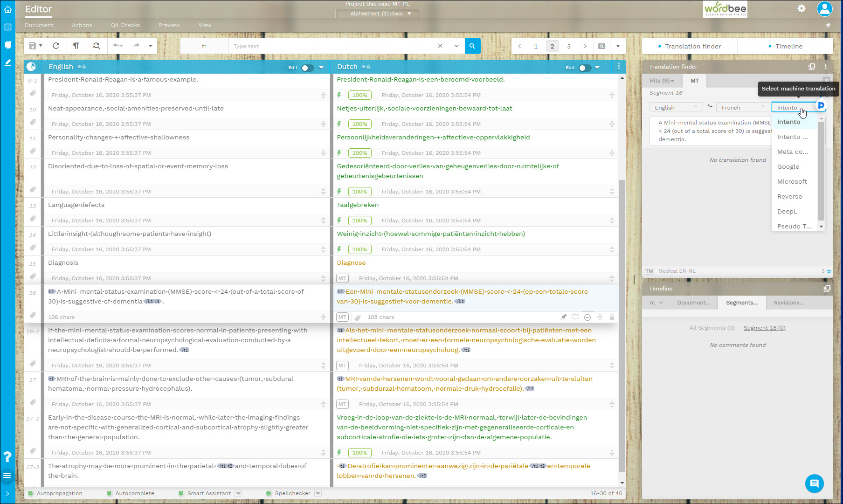The height and width of the screenshot is (504, 843).
Task: Toggle the Autopropagation status indicator
Action: pos(31,493)
